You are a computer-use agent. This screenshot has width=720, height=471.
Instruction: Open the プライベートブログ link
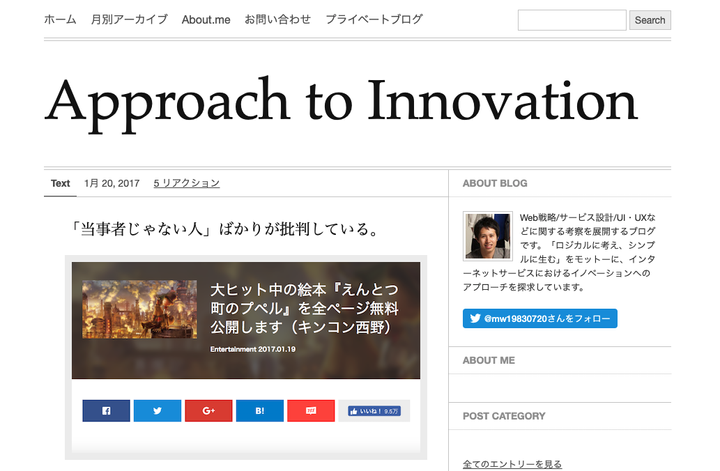coord(374,19)
